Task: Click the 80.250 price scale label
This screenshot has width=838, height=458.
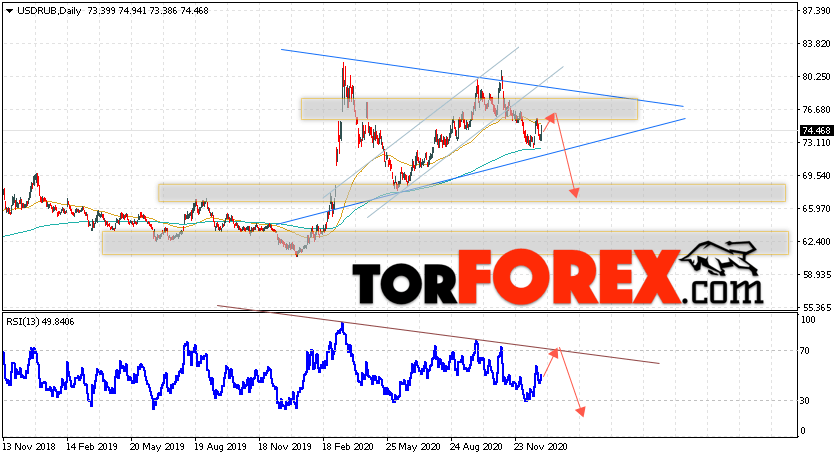Action: (x=816, y=76)
